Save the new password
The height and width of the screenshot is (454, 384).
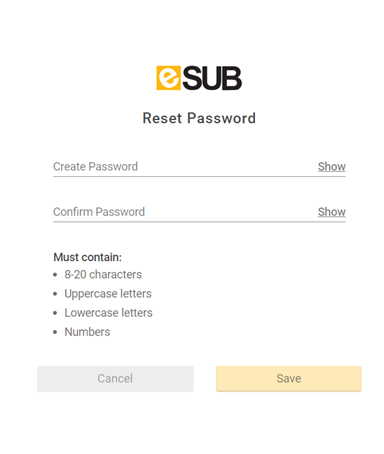[289, 379]
